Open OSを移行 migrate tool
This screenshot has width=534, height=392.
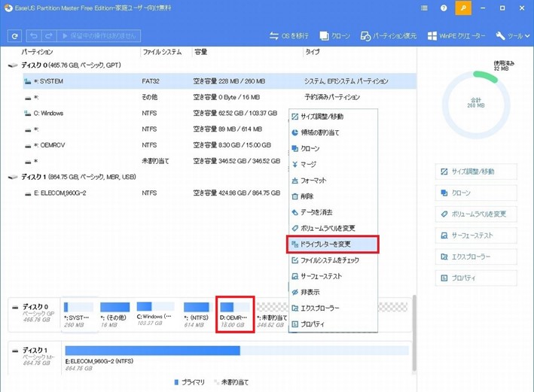(x=288, y=35)
